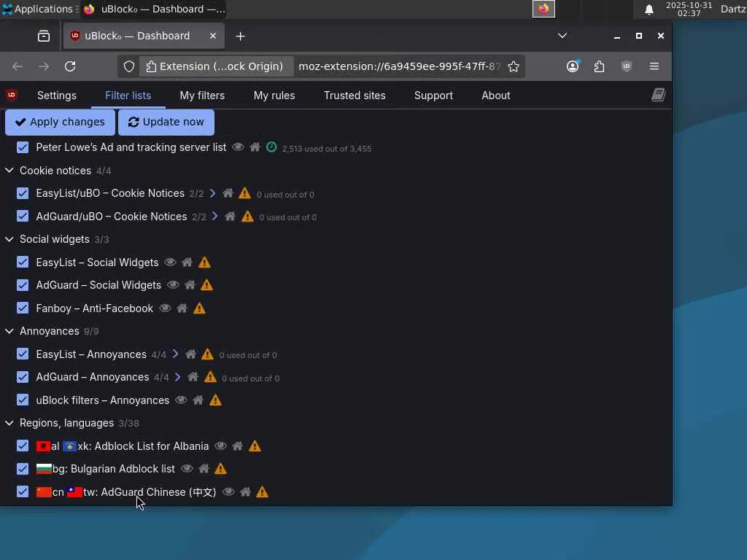Switch to the Support tab
Viewport: 747px width, 560px height.
coord(433,96)
